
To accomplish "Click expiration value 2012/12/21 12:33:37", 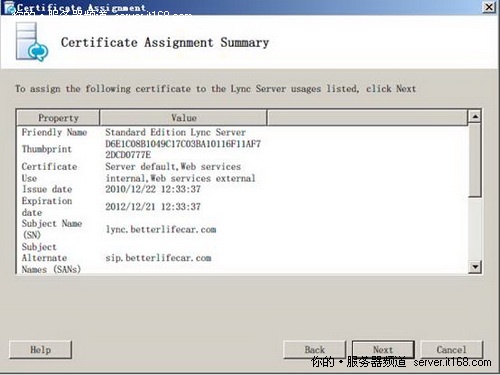I will (153, 207).
